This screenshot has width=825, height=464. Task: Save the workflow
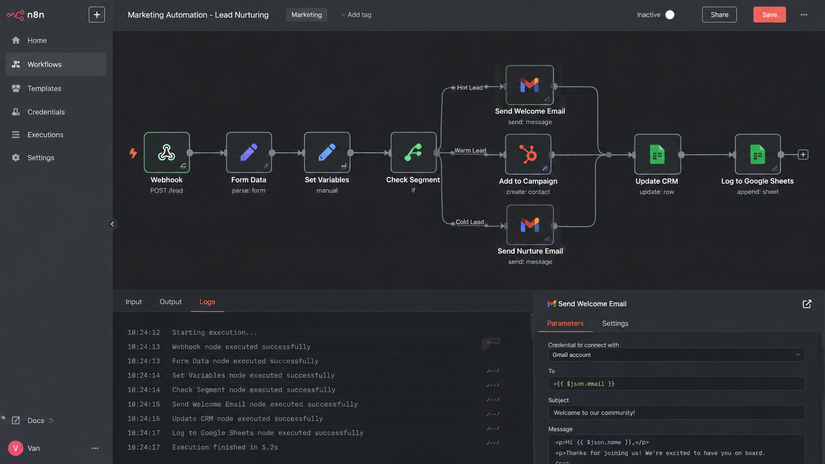(x=769, y=15)
